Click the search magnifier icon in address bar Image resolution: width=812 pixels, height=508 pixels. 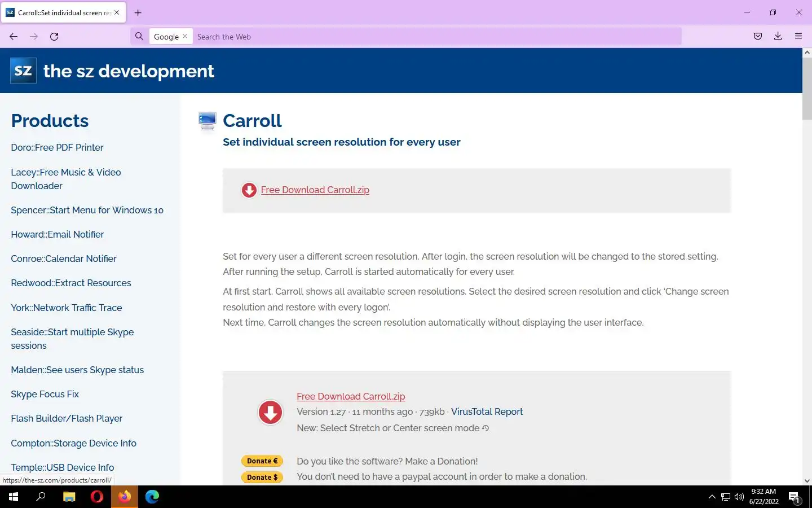(x=139, y=37)
